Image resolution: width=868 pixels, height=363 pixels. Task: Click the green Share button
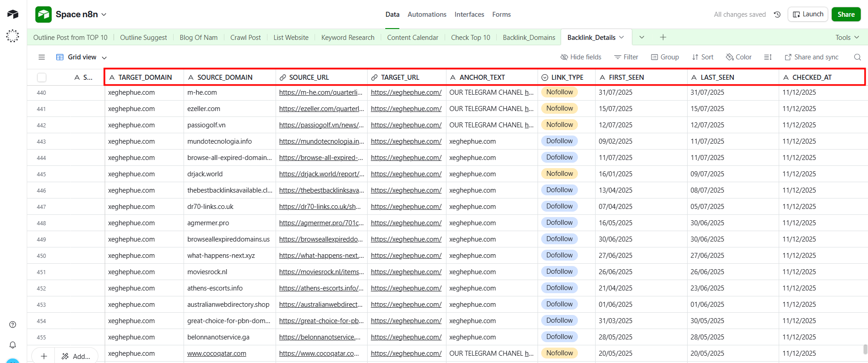click(846, 15)
